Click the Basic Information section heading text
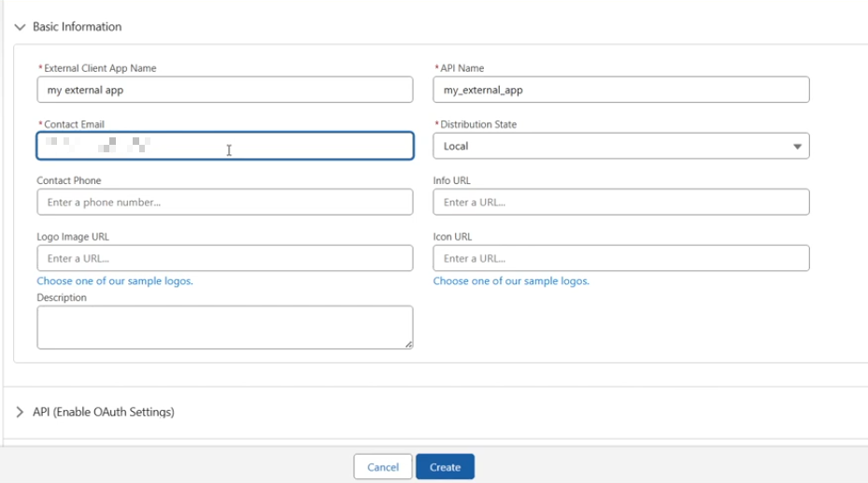868x483 pixels. tap(77, 27)
